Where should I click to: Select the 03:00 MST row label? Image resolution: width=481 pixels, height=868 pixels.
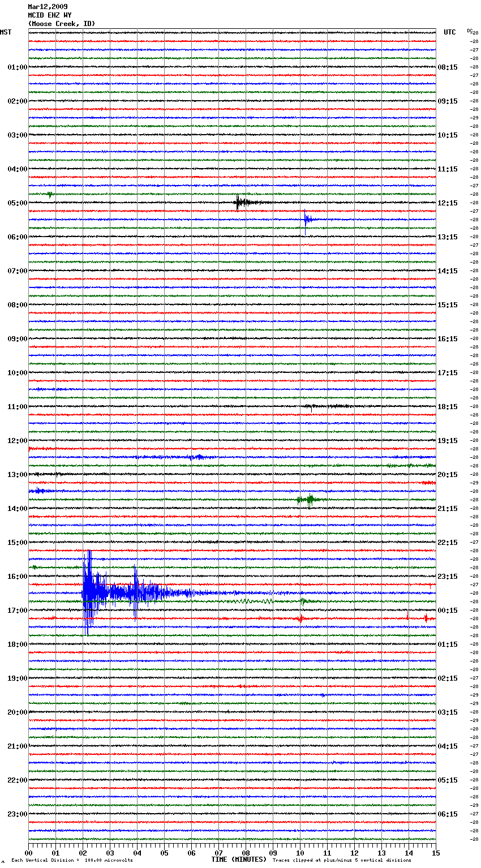pos(18,135)
